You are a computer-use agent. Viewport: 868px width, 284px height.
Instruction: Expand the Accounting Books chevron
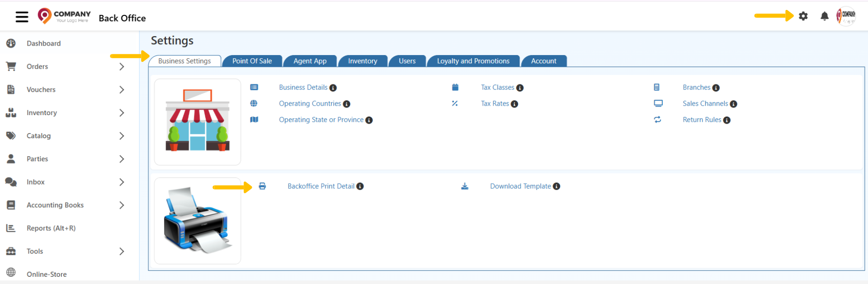[x=122, y=205]
